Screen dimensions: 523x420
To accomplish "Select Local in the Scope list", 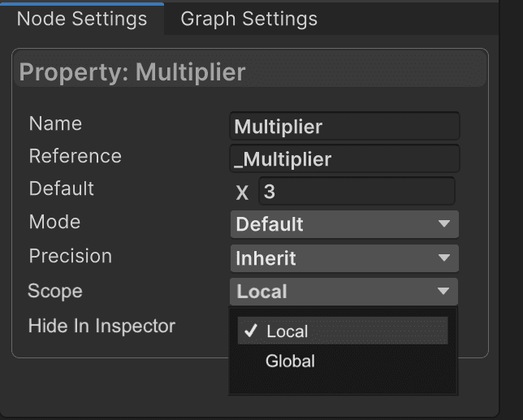I will coord(287,331).
